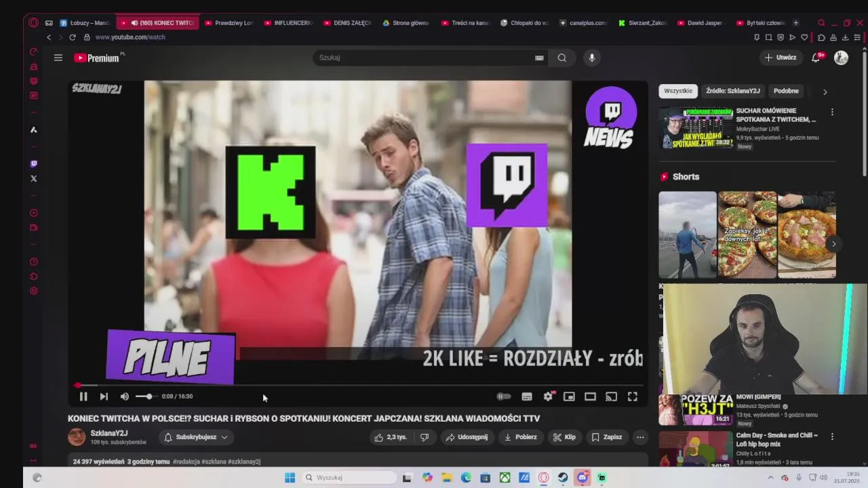Viewport: 868px width, 488px height.
Task: Switch to Prawdziwy Lon browser tab
Action: 229,23
